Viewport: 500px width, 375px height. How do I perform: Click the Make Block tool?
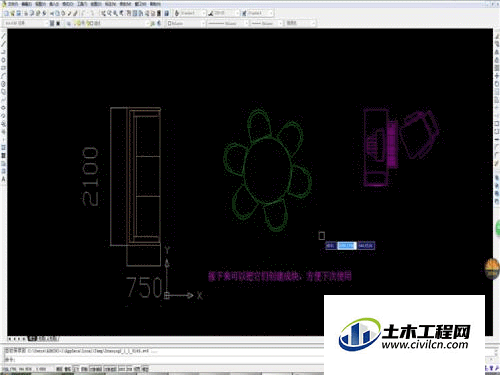click(x=4, y=132)
